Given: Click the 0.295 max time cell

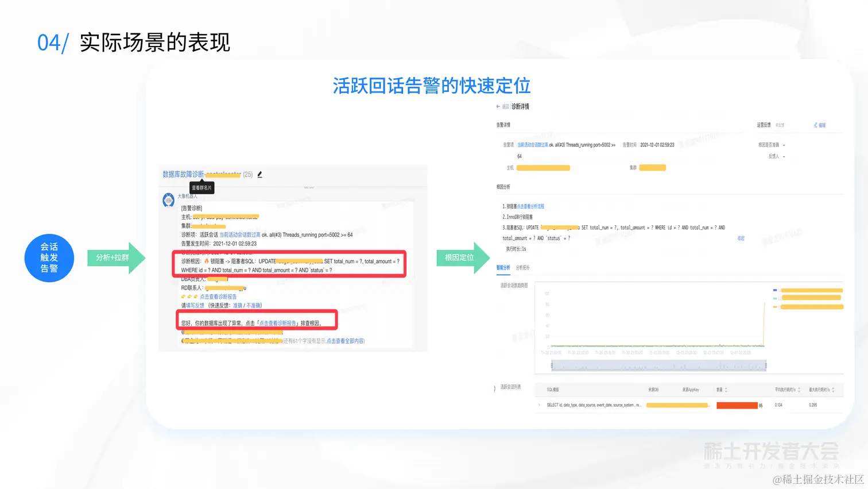Looking at the screenshot, I should tap(813, 405).
